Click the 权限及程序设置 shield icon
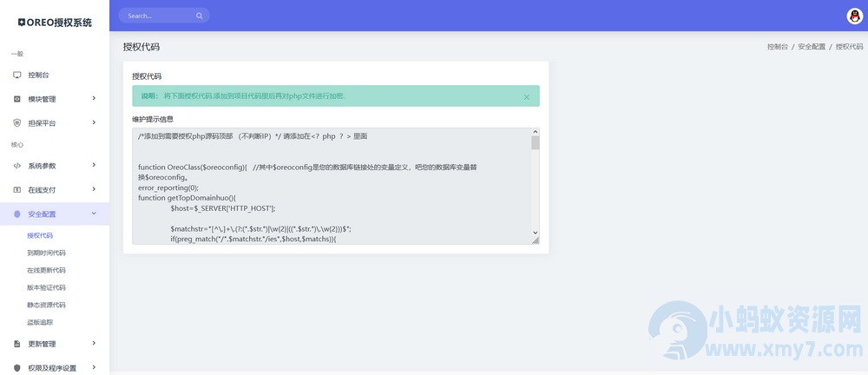 point(16,368)
